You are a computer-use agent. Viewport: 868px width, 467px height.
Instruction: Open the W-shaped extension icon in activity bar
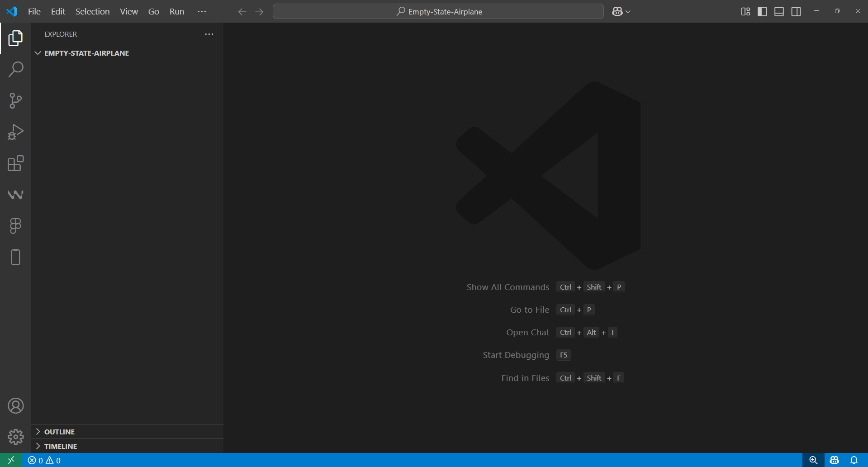pyautogui.click(x=15, y=195)
